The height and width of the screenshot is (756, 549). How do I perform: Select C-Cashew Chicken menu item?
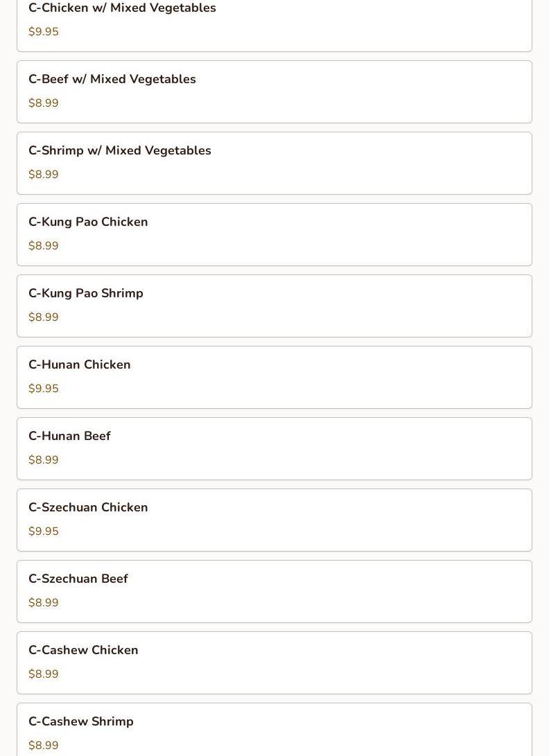274,662
